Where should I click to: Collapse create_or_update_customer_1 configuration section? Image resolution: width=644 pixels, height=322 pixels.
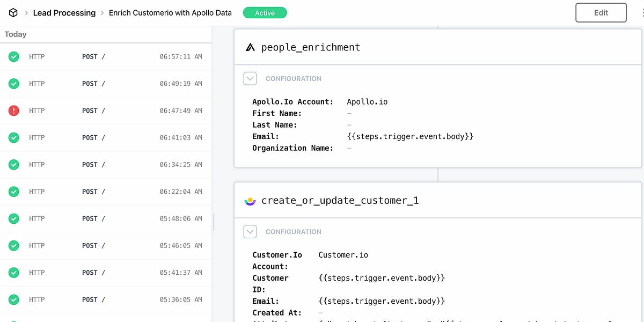tap(250, 231)
